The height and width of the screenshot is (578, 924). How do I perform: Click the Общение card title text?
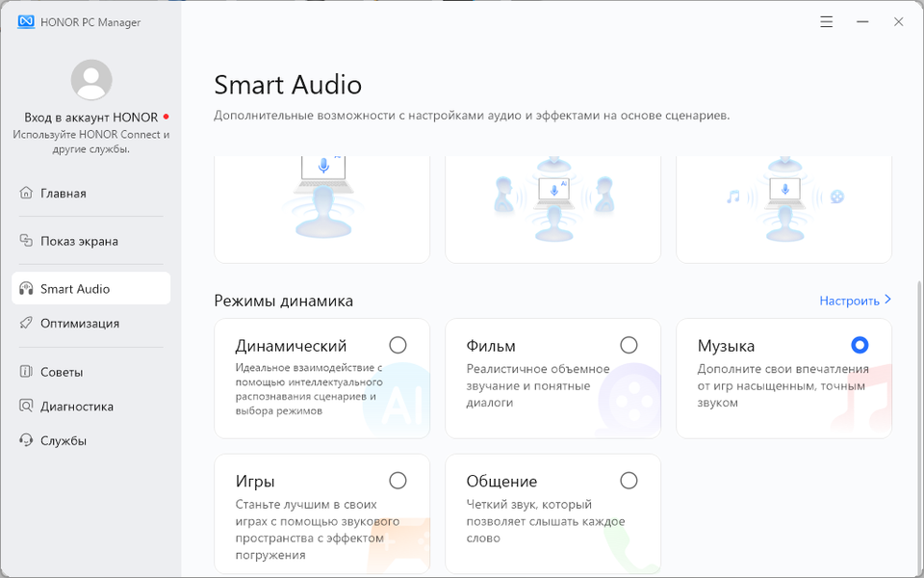tap(501, 482)
